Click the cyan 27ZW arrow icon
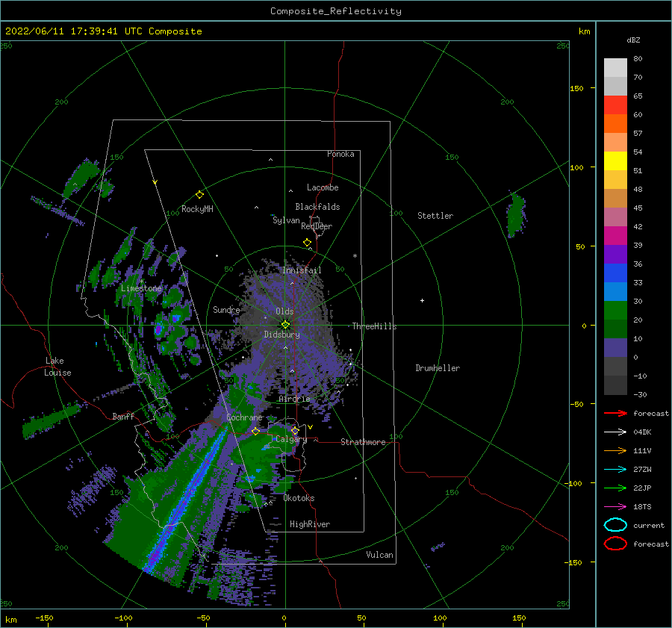The image size is (672, 628). click(615, 470)
